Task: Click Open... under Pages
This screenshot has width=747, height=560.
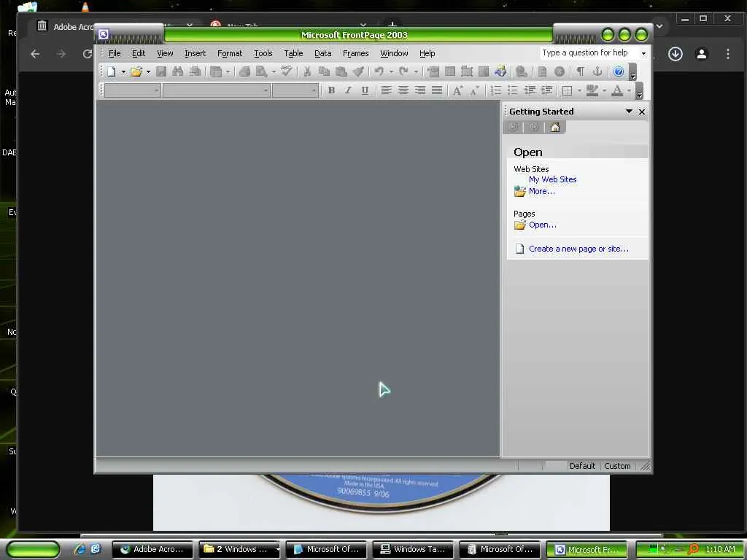Action: (x=543, y=225)
